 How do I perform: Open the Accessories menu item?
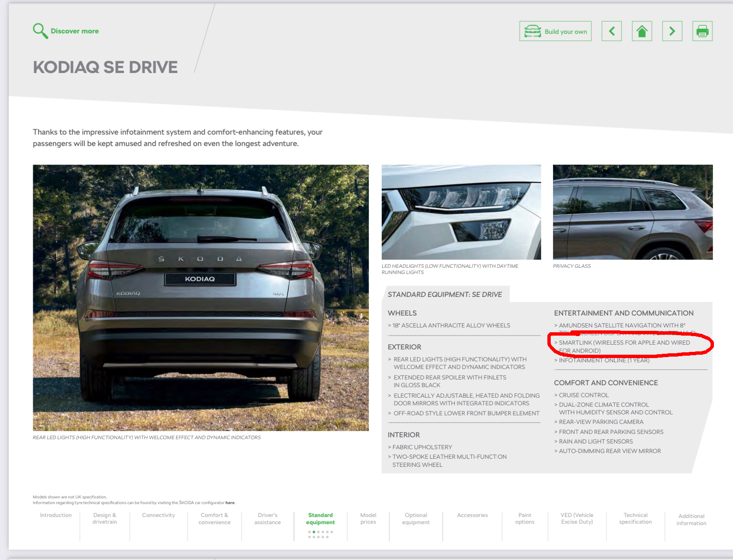click(472, 515)
